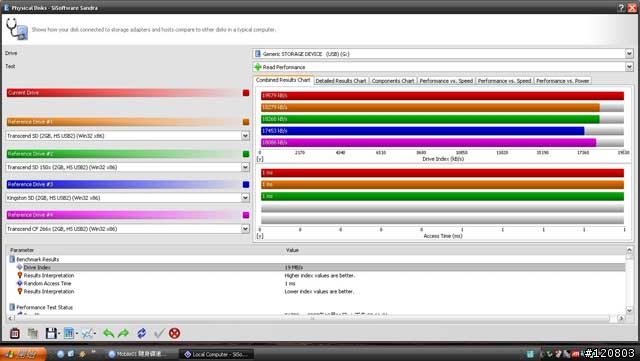Go forward with green right arrow
The height and width of the screenshot is (361, 640).
[x=123, y=333]
